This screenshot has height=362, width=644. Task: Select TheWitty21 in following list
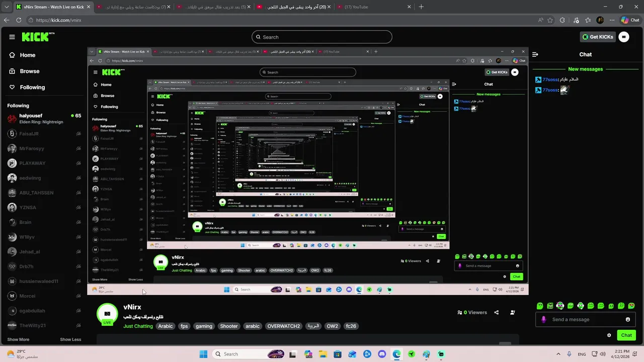click(x=44, y=325)
